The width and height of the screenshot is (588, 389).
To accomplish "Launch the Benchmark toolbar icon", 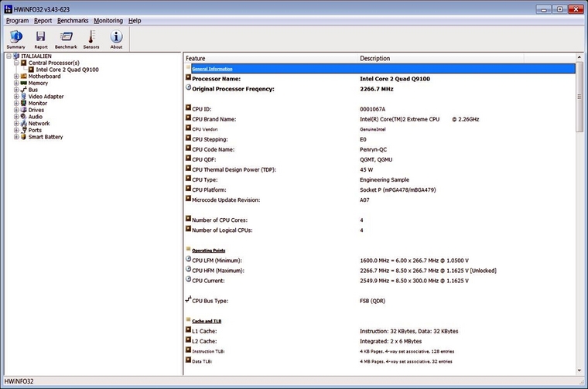I will [x=66, y=39].
